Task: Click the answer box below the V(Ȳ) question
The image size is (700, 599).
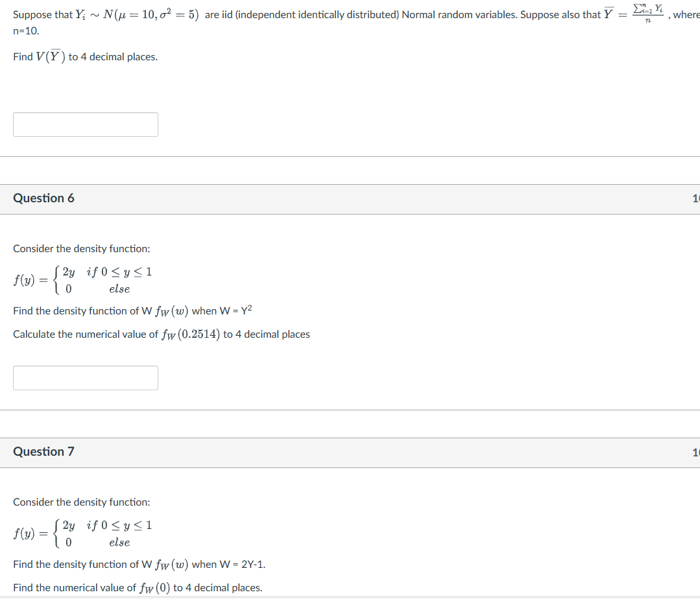Action: point(85,124)
